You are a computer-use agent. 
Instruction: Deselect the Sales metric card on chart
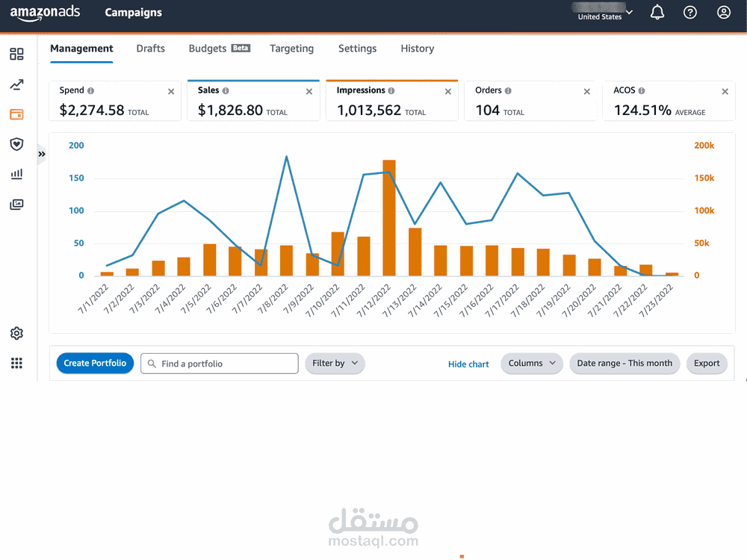[253, 101]
